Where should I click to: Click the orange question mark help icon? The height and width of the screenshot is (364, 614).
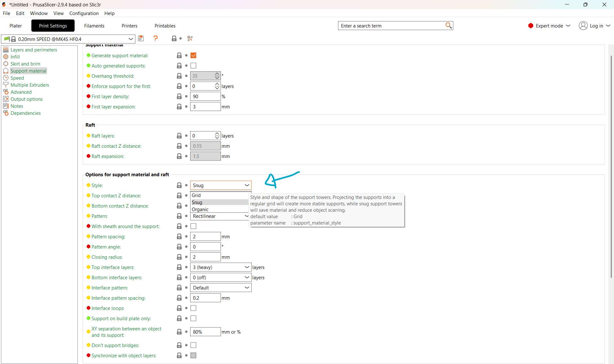click(156, 38)
